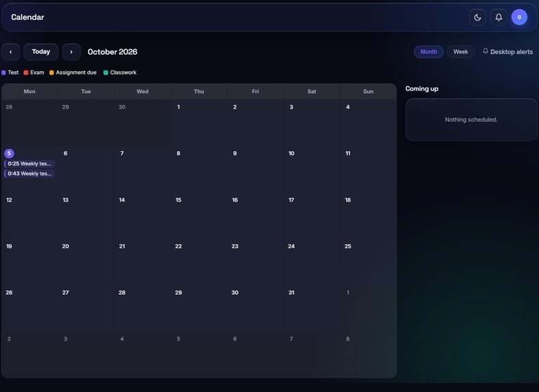Click the Today button
This screenshot has height=392, width=539.
tap(41, 52)
